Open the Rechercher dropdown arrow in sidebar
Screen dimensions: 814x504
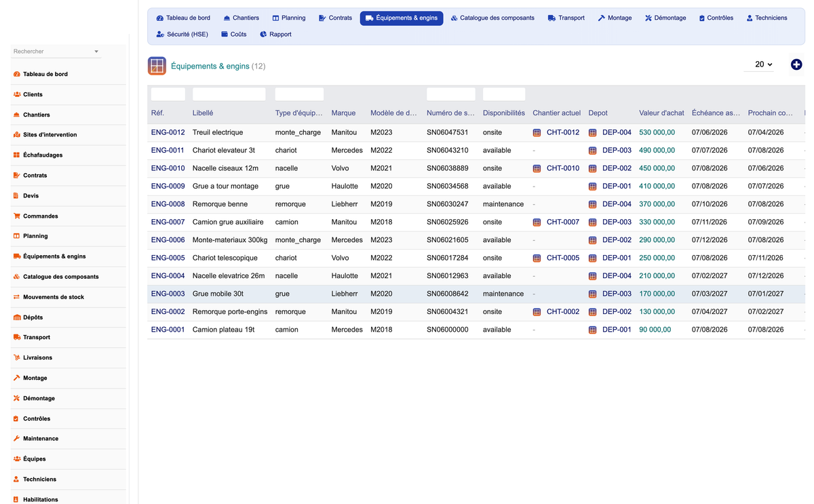tap(96, 52)
